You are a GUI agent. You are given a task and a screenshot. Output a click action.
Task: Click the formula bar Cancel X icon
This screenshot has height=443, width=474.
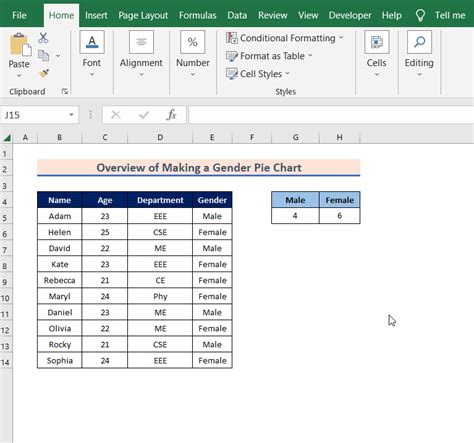click(x=116, y=115)
